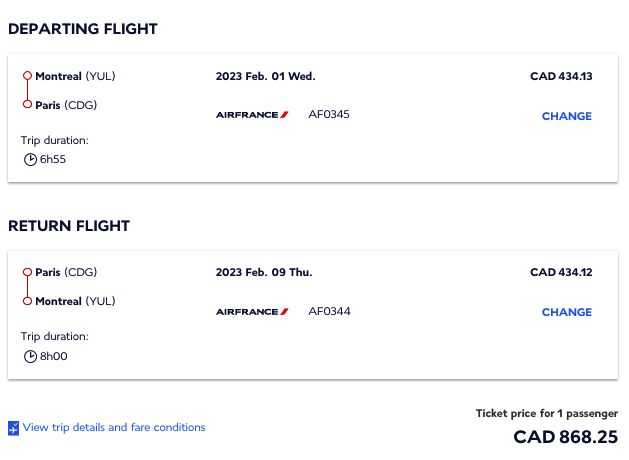Open View trip details and fare conditions
Screen dimensions: 629x460
(114, 428)
